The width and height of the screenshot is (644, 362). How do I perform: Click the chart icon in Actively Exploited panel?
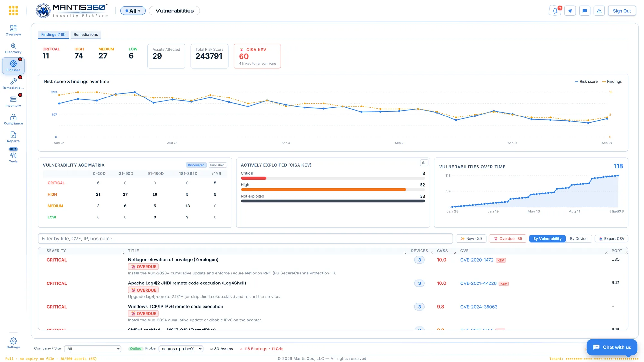424,163
